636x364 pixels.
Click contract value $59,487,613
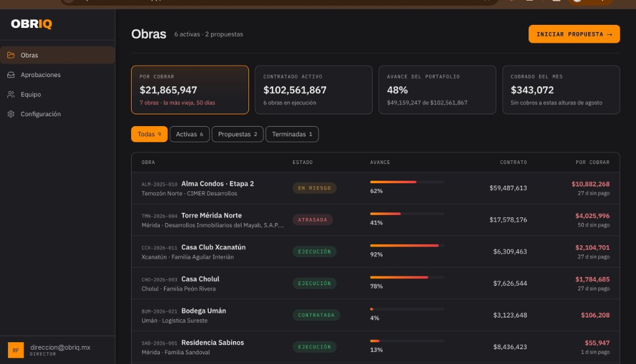click(508, 188)
